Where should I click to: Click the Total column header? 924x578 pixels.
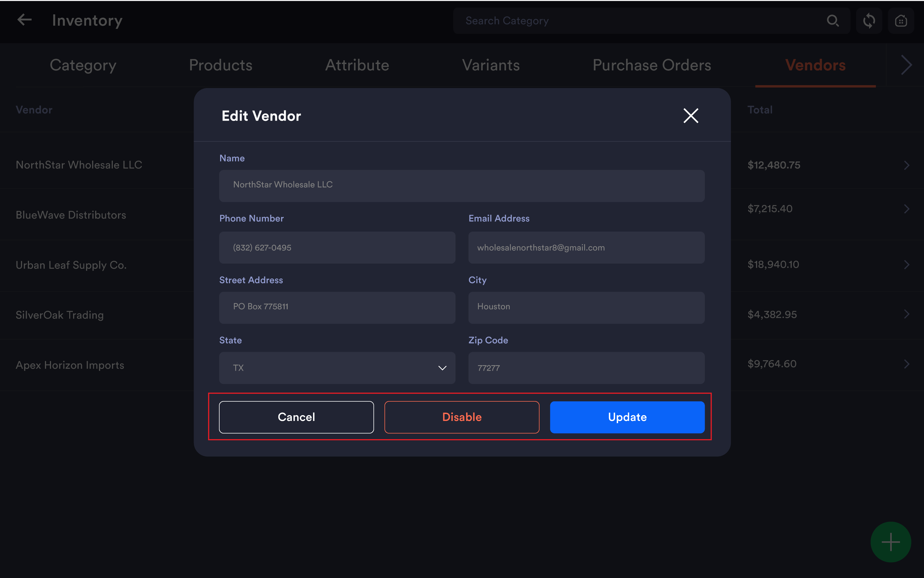[760, 110]
